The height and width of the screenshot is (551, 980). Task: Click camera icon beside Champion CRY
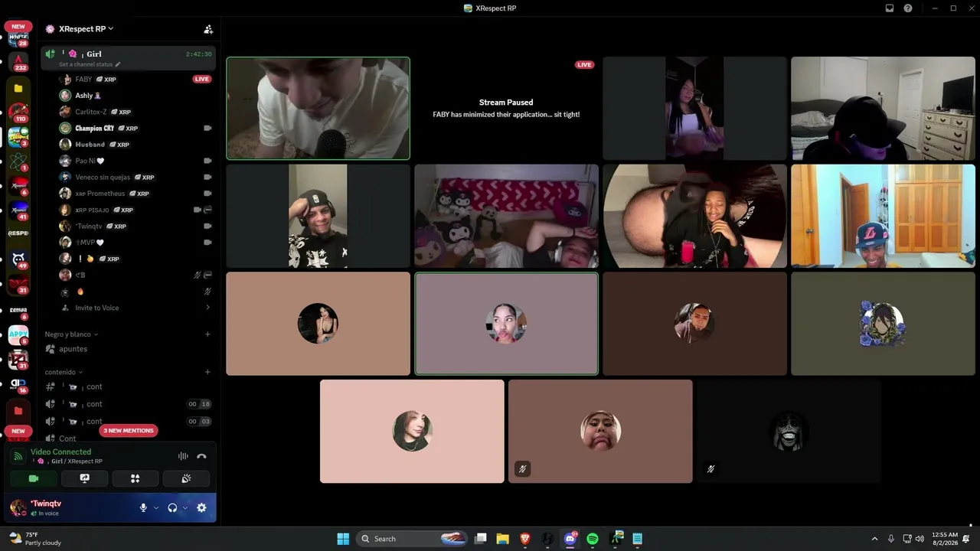point(207,129)
